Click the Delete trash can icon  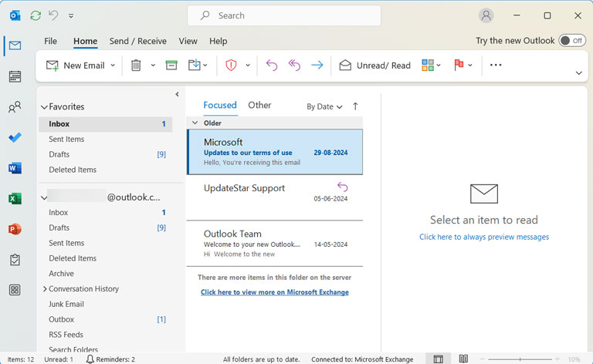tap(136, 66)
